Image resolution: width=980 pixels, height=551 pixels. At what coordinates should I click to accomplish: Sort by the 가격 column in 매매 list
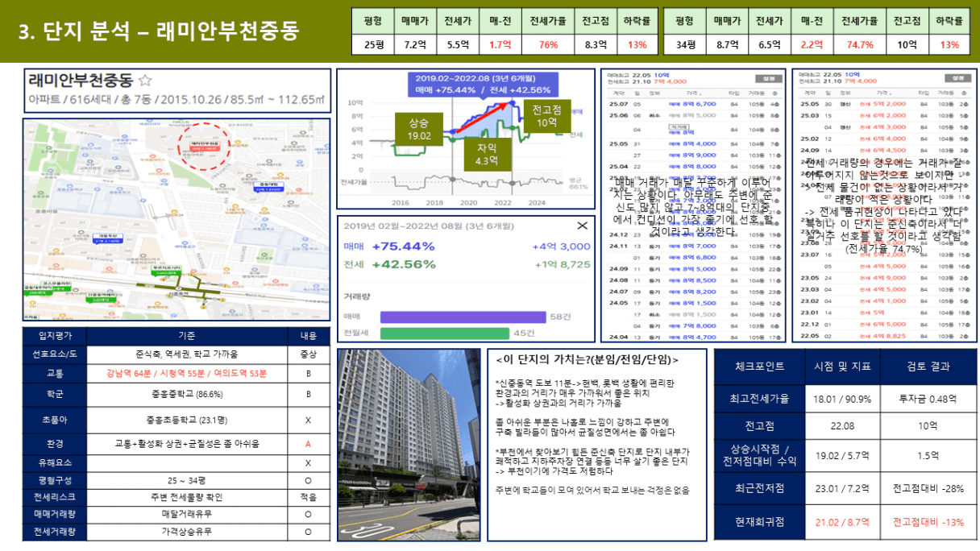(x=694, y=93)
